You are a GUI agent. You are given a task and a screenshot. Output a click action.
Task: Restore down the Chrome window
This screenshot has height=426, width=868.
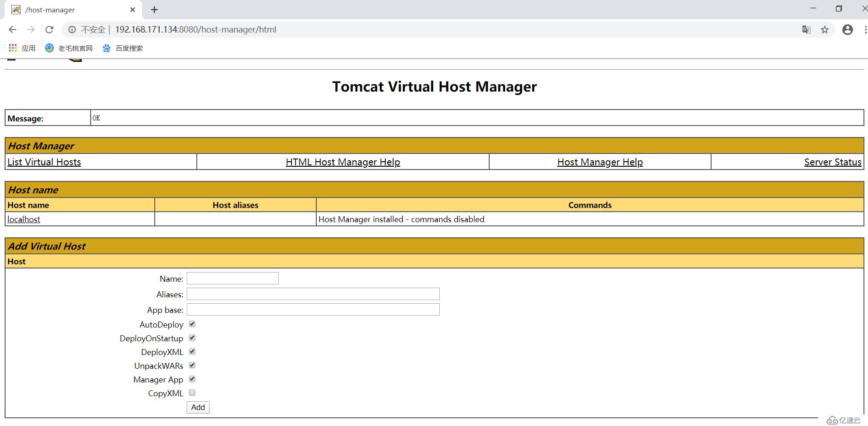[839, 8]
